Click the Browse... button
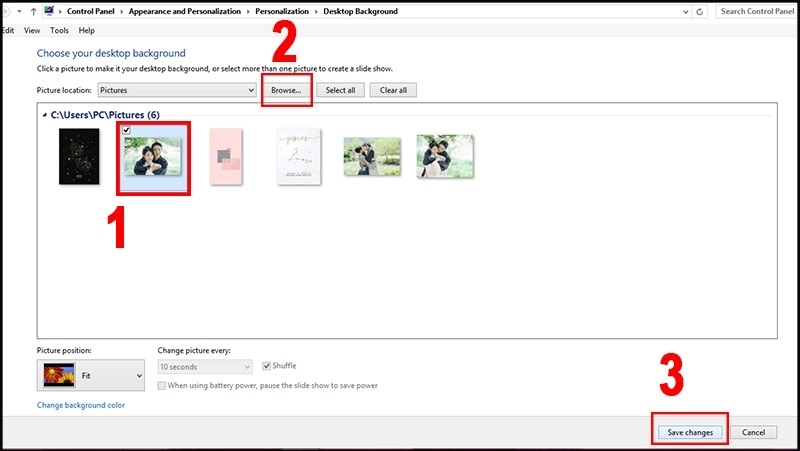Viewport: 800px width, 451px height. 286,90
